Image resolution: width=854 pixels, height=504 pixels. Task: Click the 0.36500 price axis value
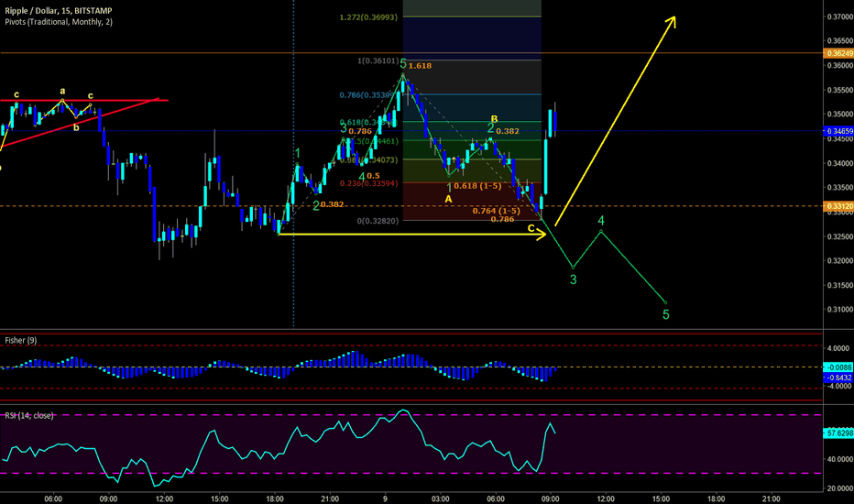click(840, 41)
